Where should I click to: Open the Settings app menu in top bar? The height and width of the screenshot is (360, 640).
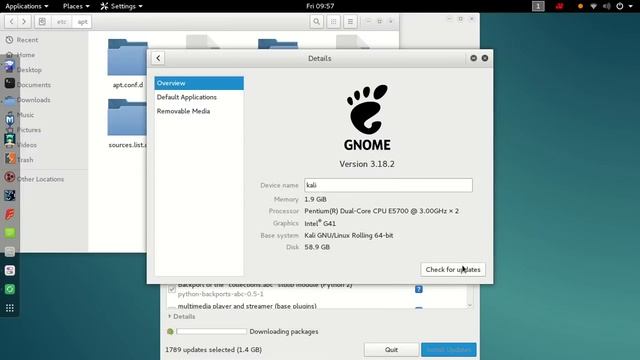pos(122,6)
